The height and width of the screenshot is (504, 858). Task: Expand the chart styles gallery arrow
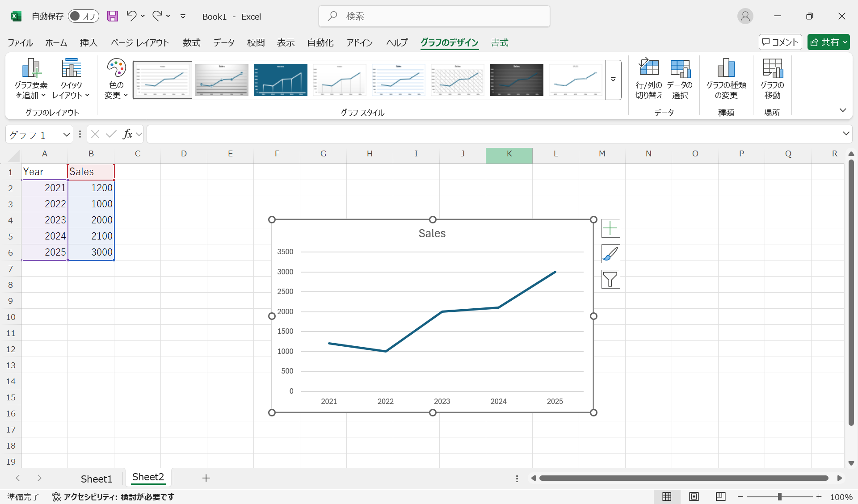pyautogui.click(x=613, y=80)
